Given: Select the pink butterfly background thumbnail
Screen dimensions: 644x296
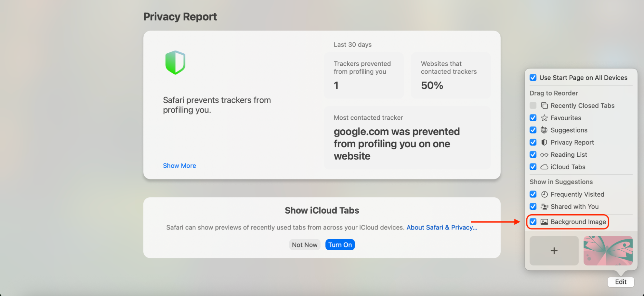Looking at the screenshot, I should point(608,251).
